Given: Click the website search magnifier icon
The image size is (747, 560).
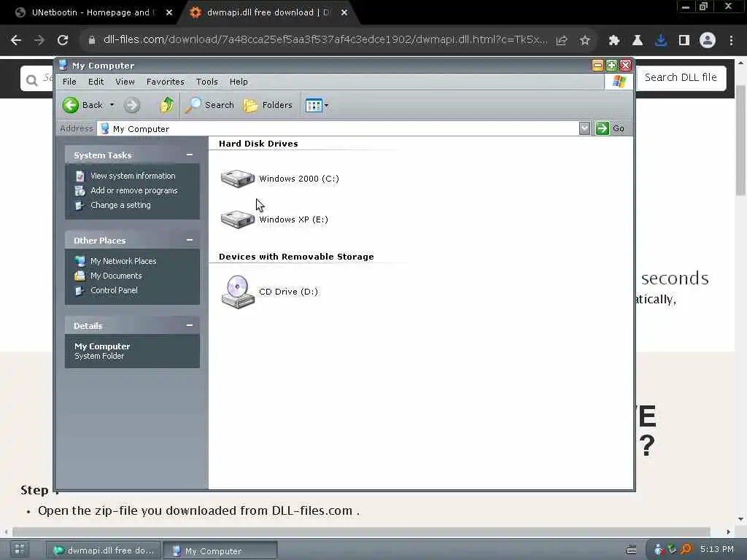Looking at the screenshot, I should coord(31,80).
